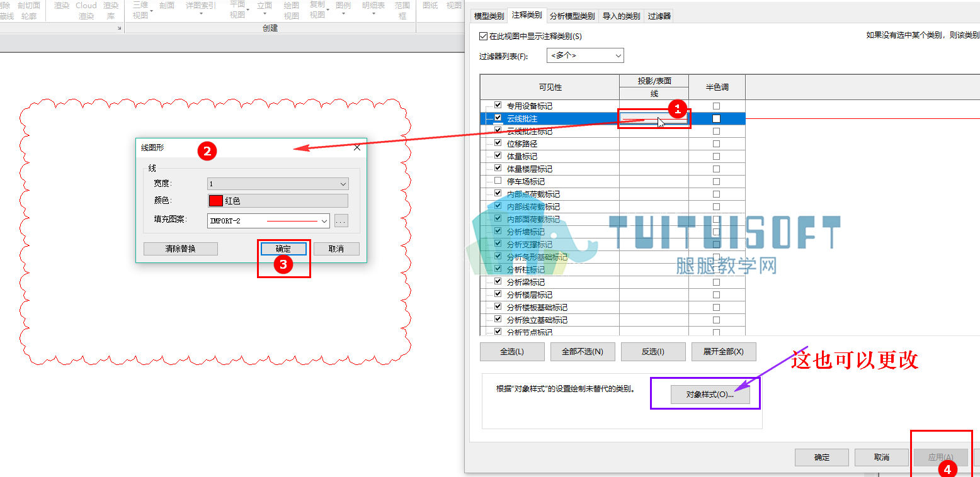The width and height of the screenshot is (980, 477).
Task: Click 清除替换 in 线图形 dialog
Action: click(181, 249)
